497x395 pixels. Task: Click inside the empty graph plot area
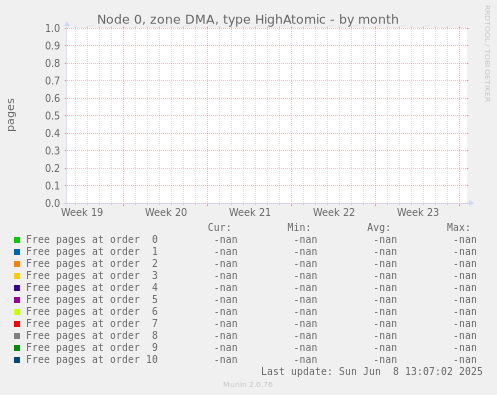click(x=267, y=116)
